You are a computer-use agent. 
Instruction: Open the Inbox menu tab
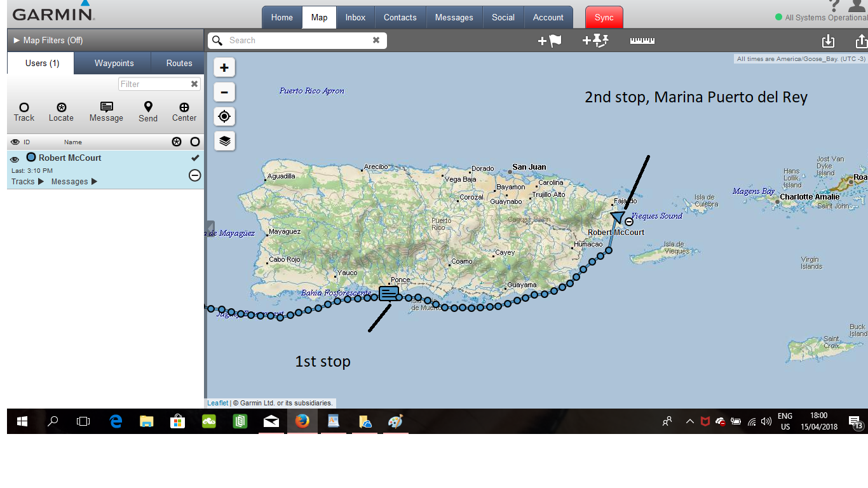[x=355, y=17]
